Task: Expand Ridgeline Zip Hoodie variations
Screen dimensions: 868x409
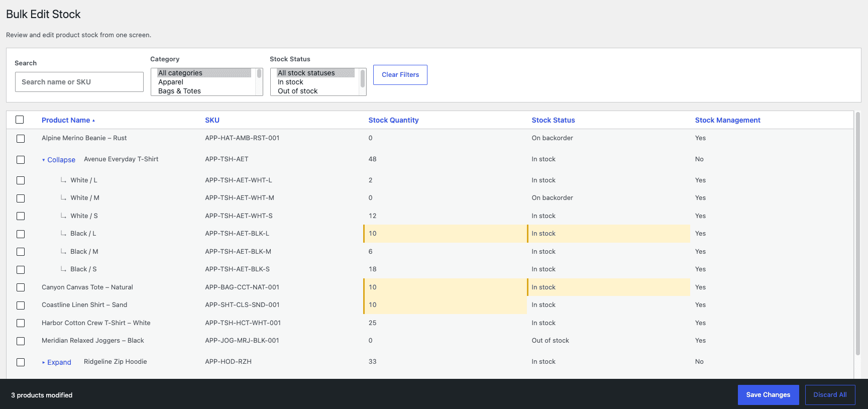Action: coord(57,362)
